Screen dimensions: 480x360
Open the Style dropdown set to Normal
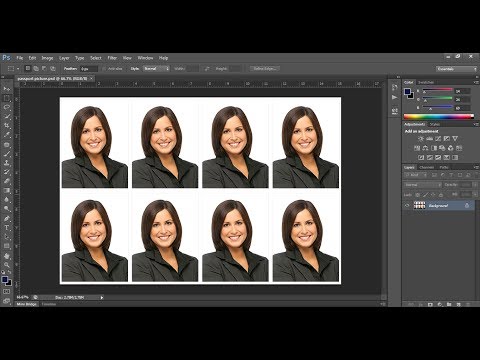[156, 69]
